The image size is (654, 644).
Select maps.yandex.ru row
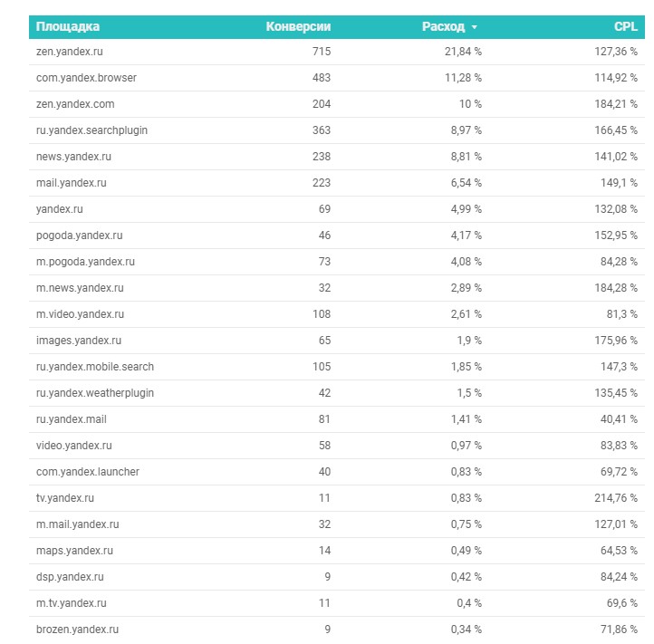pos(72,551)
